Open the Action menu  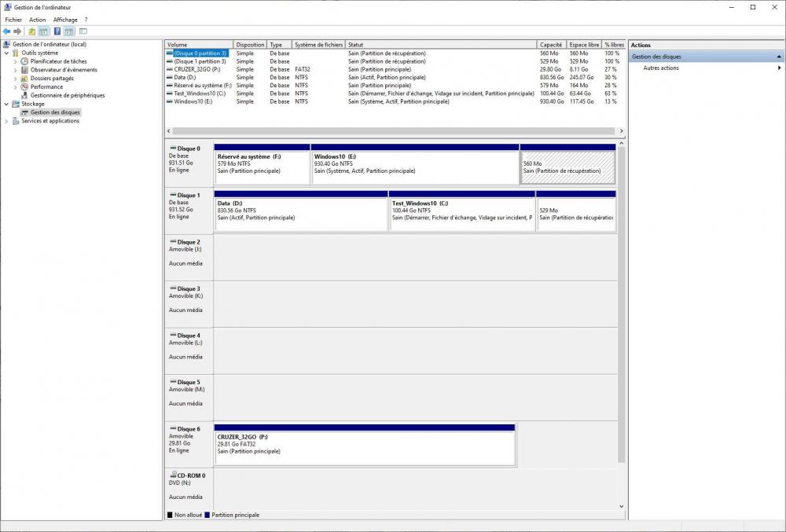point(37,20)
